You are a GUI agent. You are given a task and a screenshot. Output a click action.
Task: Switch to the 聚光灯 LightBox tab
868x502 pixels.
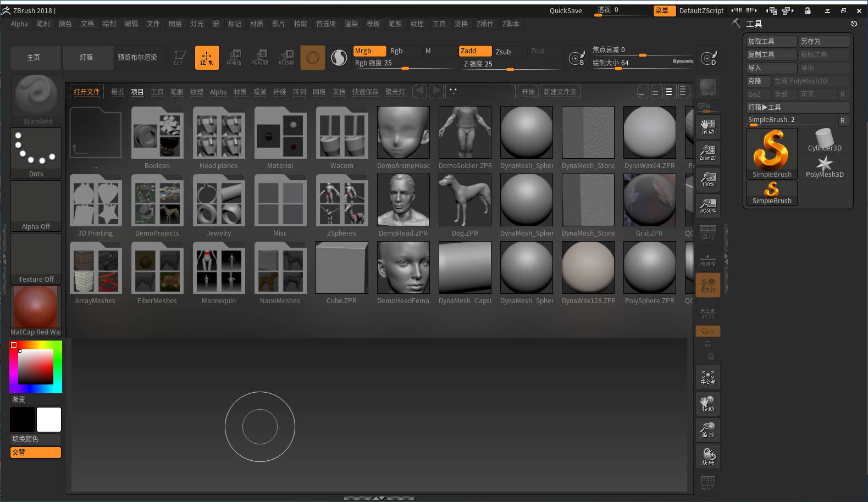[x=395, y=92]
